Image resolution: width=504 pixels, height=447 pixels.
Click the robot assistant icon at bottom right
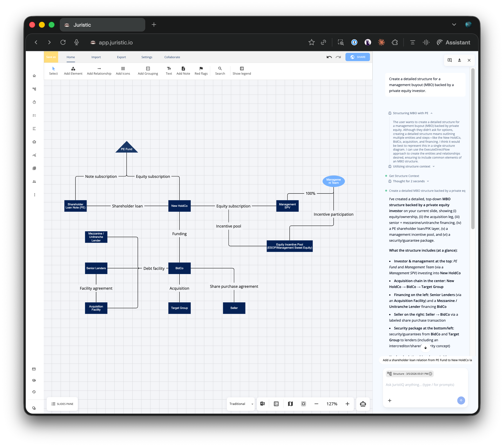coord(363,404)
